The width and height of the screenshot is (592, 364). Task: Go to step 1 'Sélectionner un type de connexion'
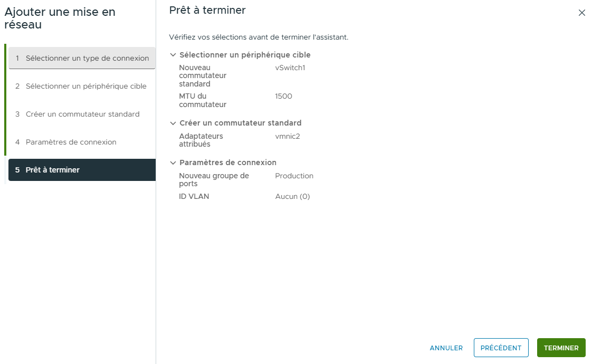pyautogui.click(x=82, y=58)
